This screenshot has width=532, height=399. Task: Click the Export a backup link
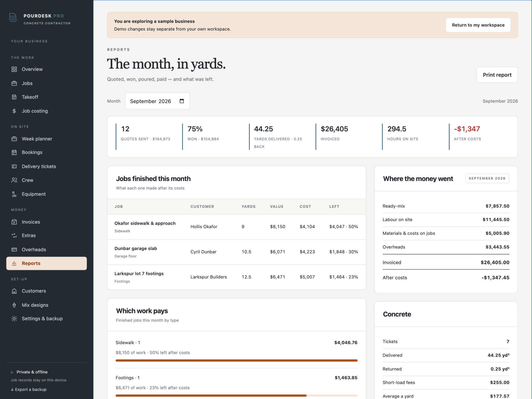coord(29,389)
